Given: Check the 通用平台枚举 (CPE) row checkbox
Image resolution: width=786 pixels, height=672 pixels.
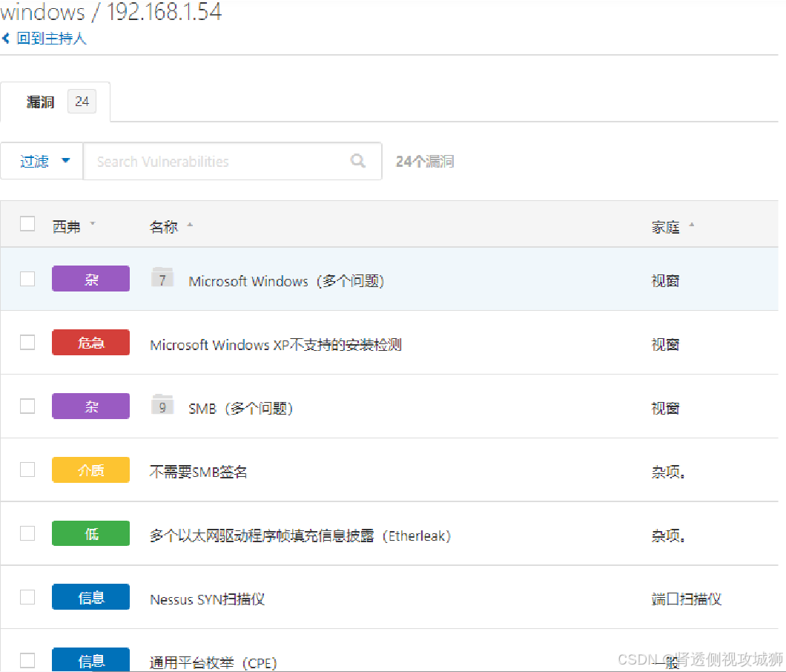Looking at the screenshot, I should pyautogui.click(x=27, y=660).
